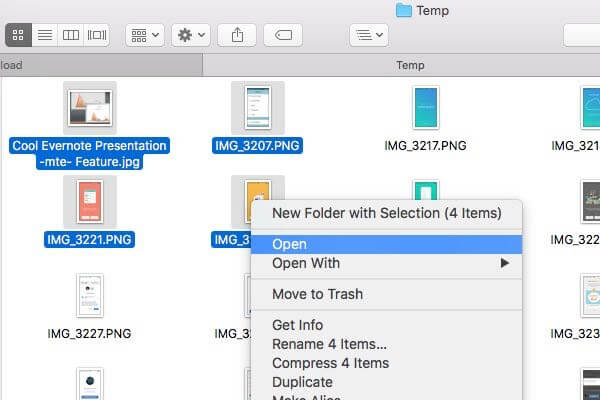Click the IMG_3207.PNG file name
This screenshot has width=600, height=400.
[257, 145]
